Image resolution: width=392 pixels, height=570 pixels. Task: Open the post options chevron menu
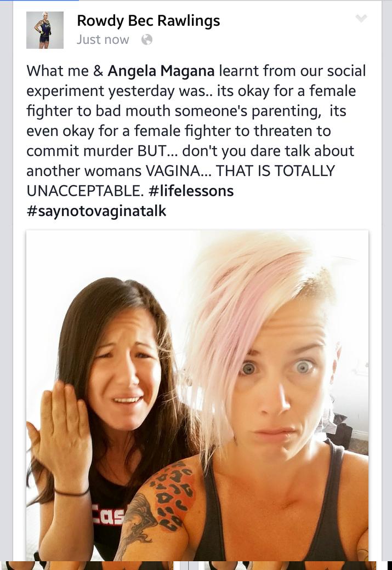click(x=361, y=18)
